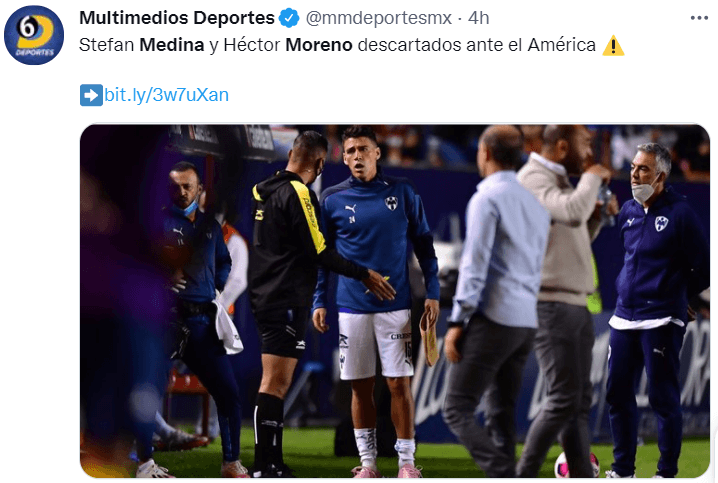Open the bit.ly/3w7uXan link
Image resolution: width=718 pixels, height=483 pixels.
166,95
